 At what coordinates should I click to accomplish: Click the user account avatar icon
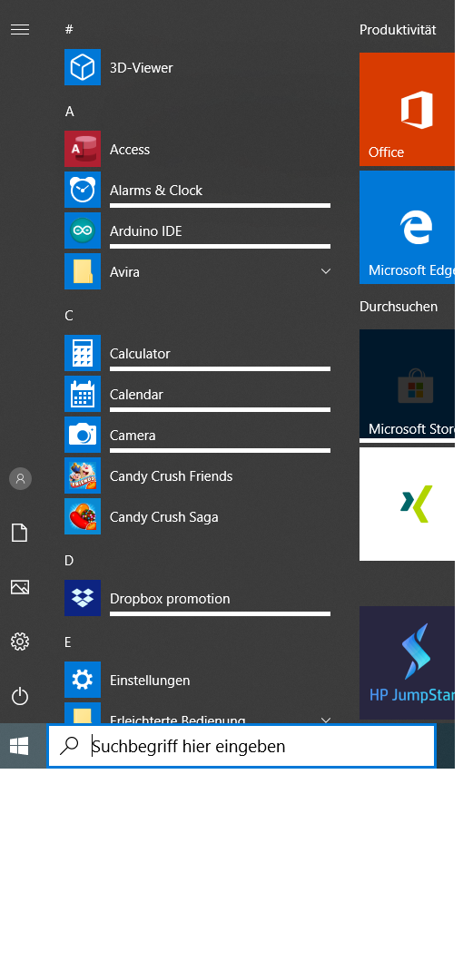click(x=20, y=479)
